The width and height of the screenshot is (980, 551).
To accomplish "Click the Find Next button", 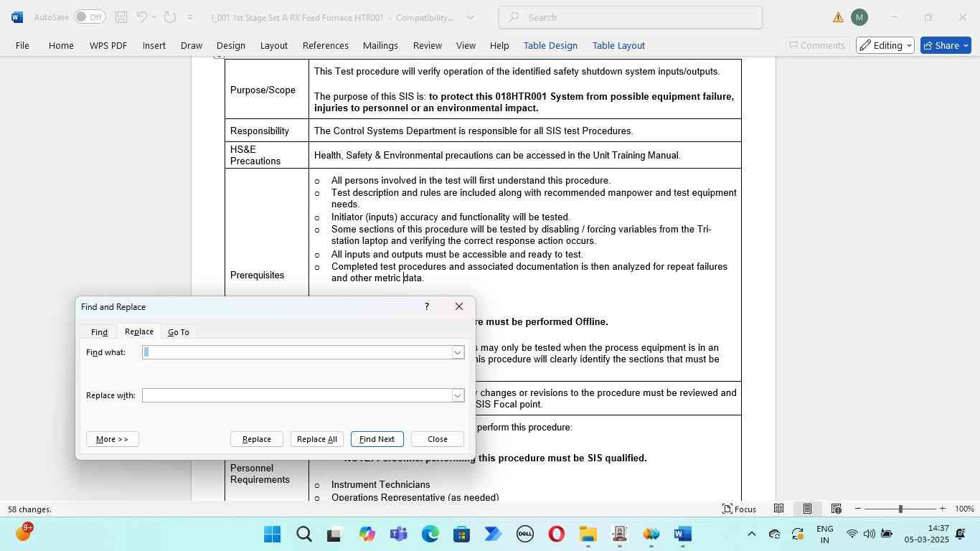I will pyautogui.click(x=377, y=439).
